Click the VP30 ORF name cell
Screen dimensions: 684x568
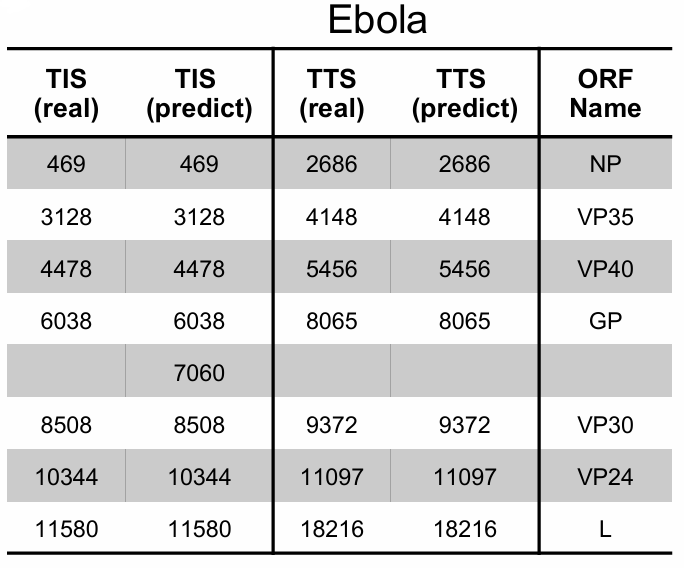pyautogui.click(x=605, y=425)
